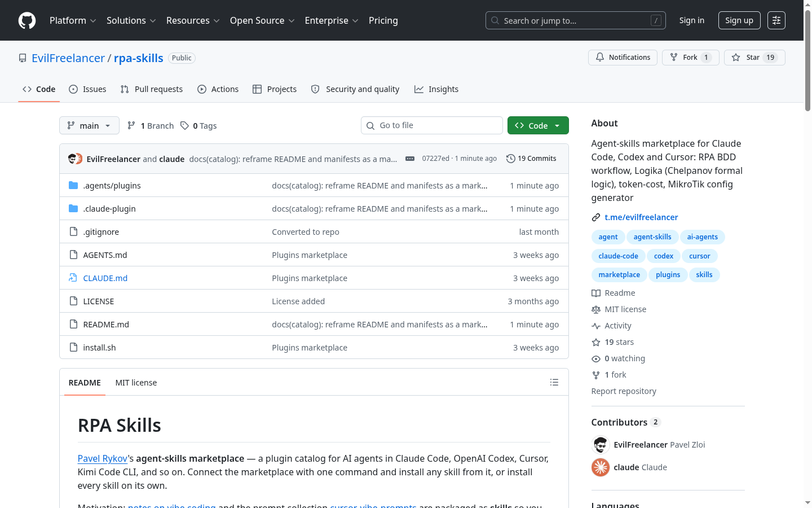Open the t.me/evilfreelancer link

click(641, 217)
